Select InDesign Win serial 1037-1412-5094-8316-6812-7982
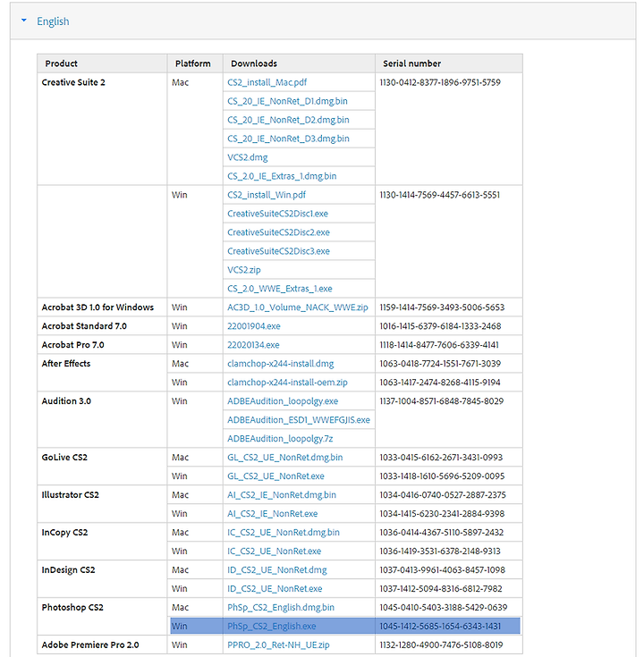Screen dimensions: 644x657 click(x=441, y=589)
